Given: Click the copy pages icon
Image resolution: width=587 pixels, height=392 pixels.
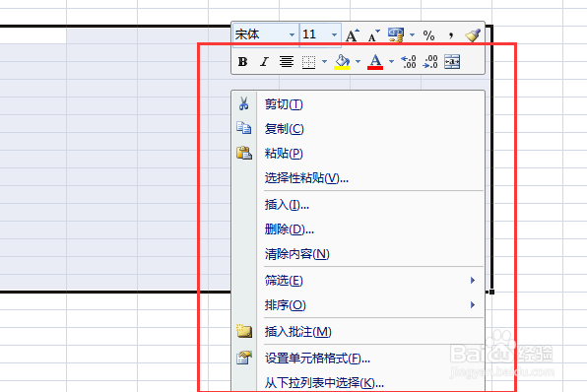Looking at the screenshot, I should [243, 128].
